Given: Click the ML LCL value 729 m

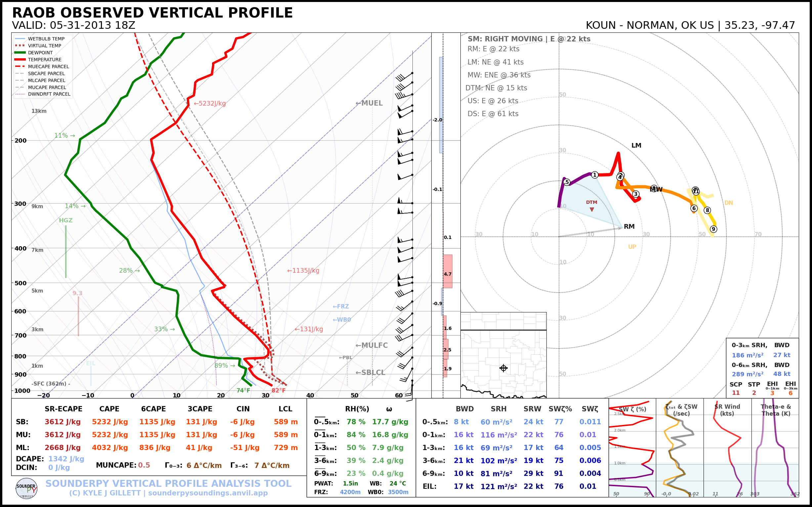Looking at the screenshot, I should coord(285,448).
